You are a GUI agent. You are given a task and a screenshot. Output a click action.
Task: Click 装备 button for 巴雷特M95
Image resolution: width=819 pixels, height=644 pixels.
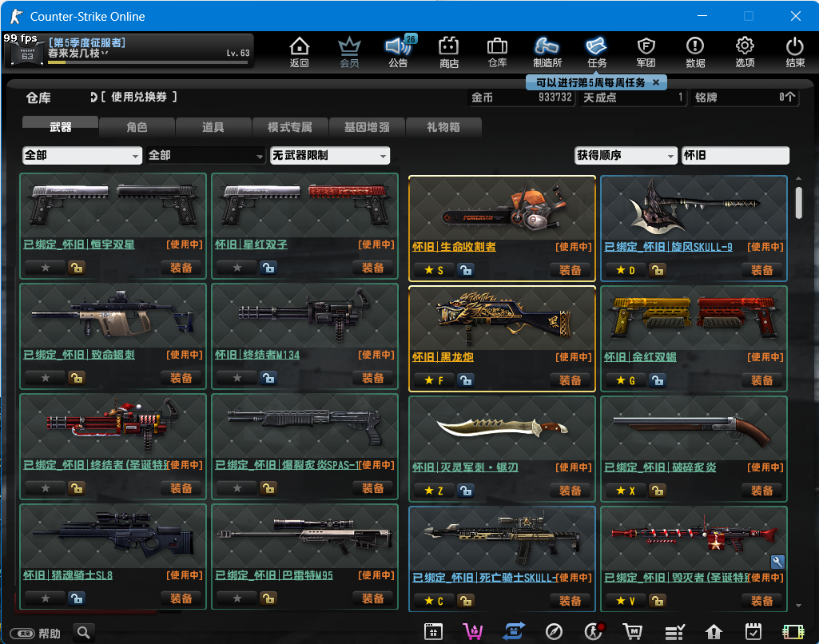tap(373, 598)
